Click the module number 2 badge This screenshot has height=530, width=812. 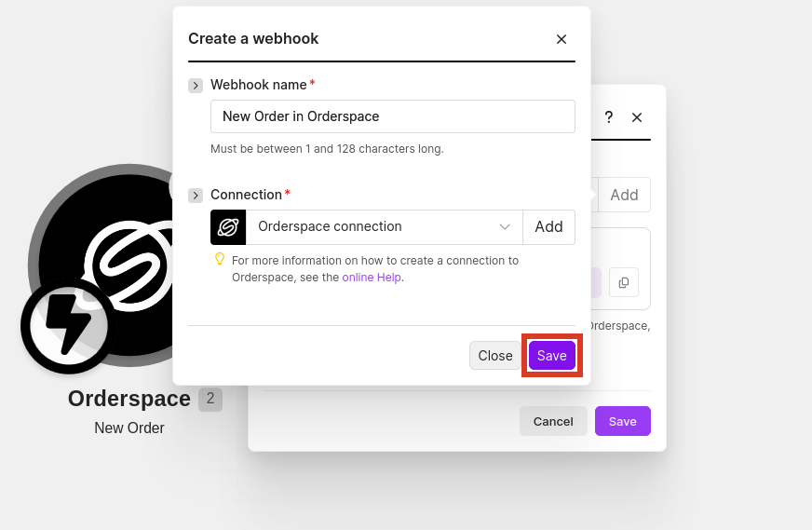[210, 399]
